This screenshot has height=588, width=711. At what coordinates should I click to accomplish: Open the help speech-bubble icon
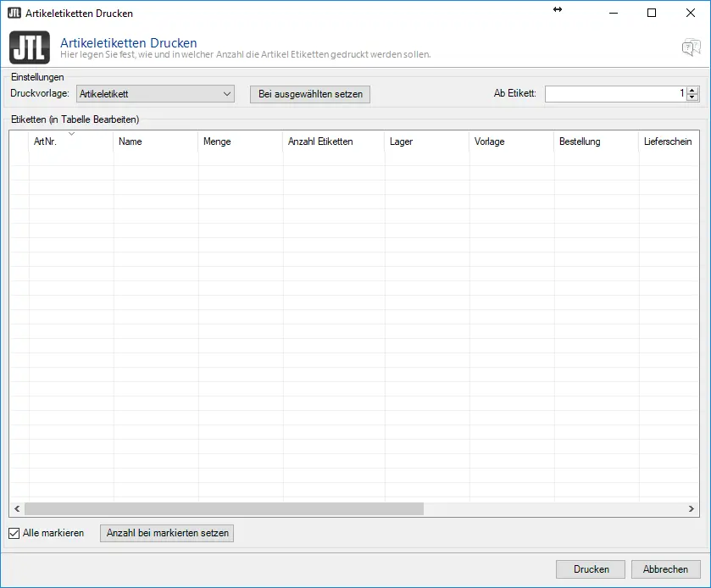(x=691, y=47)
